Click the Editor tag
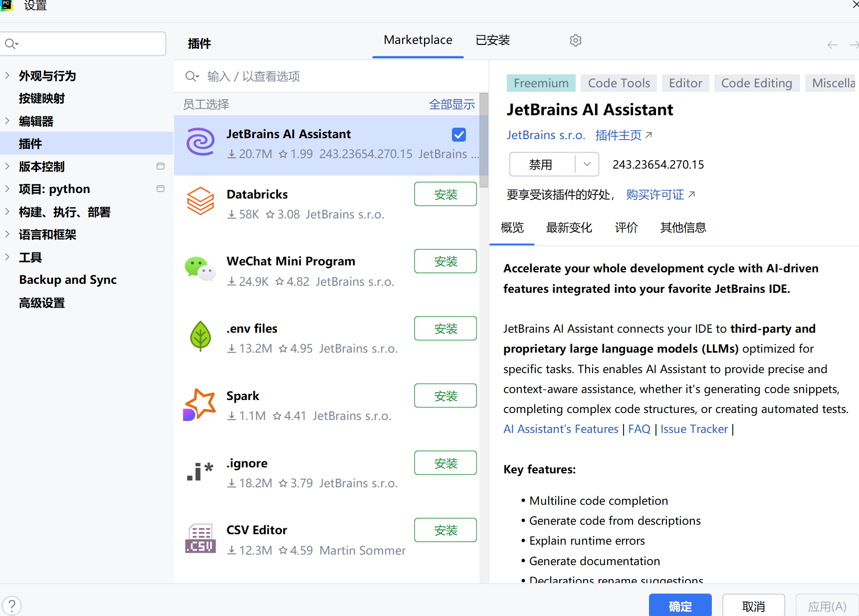This screenshot has height=616, width=859. point(685,83)
